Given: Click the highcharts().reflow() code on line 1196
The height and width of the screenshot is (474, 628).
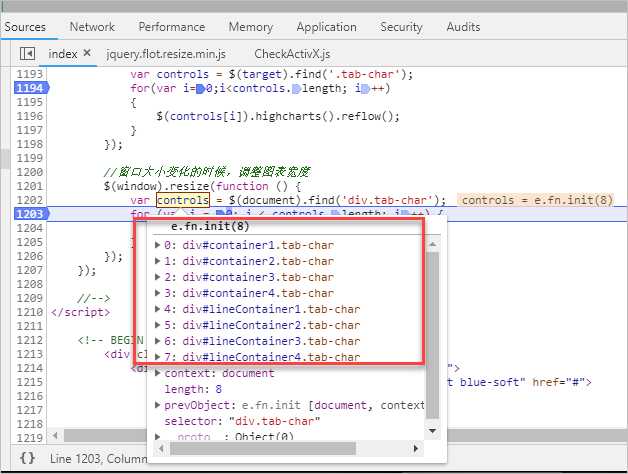Looking at the screenshot, I should coord(327,116).
